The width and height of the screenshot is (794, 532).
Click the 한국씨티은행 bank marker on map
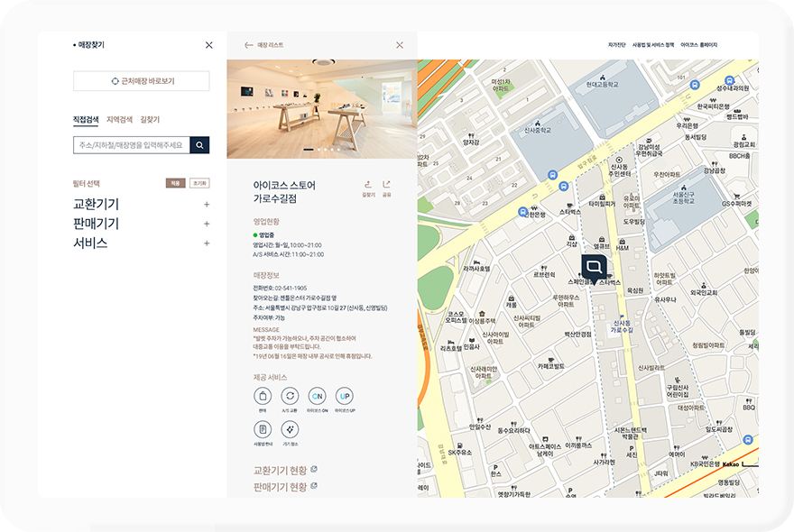713,104
